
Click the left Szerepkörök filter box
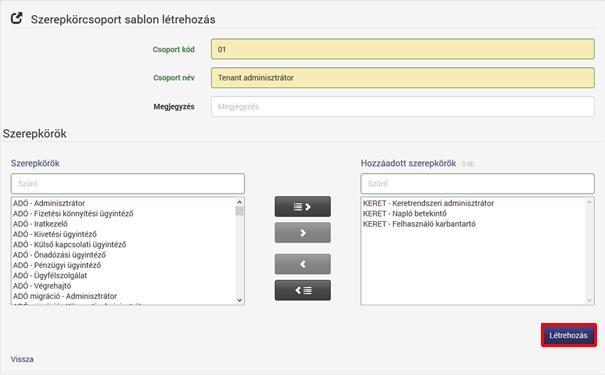tap(128, 184)
